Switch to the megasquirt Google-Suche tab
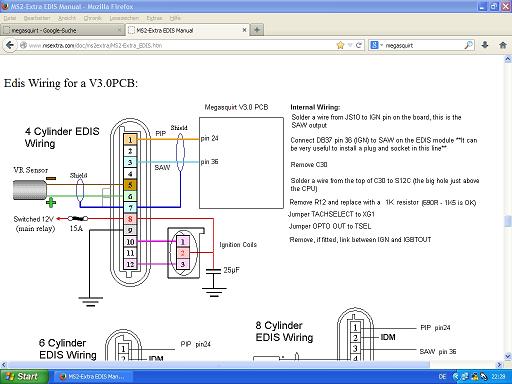The height and width of the screenshot is (384, 512). point(63,30)
